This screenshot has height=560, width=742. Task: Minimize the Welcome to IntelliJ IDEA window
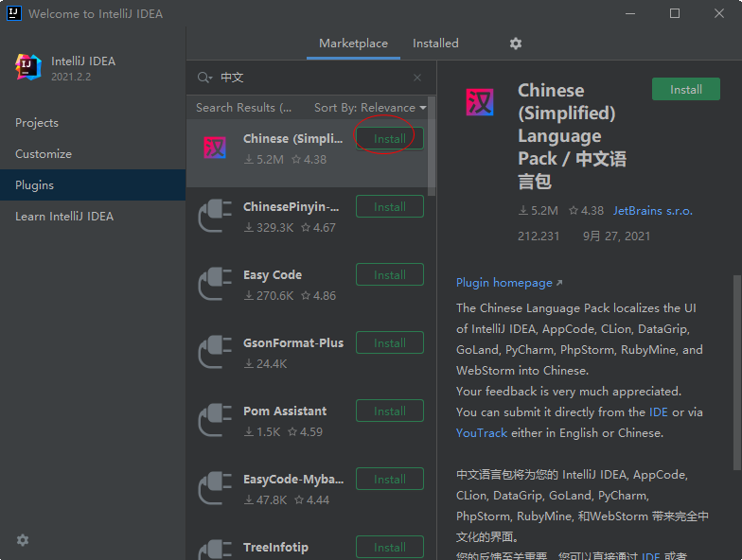click(630, 13)
